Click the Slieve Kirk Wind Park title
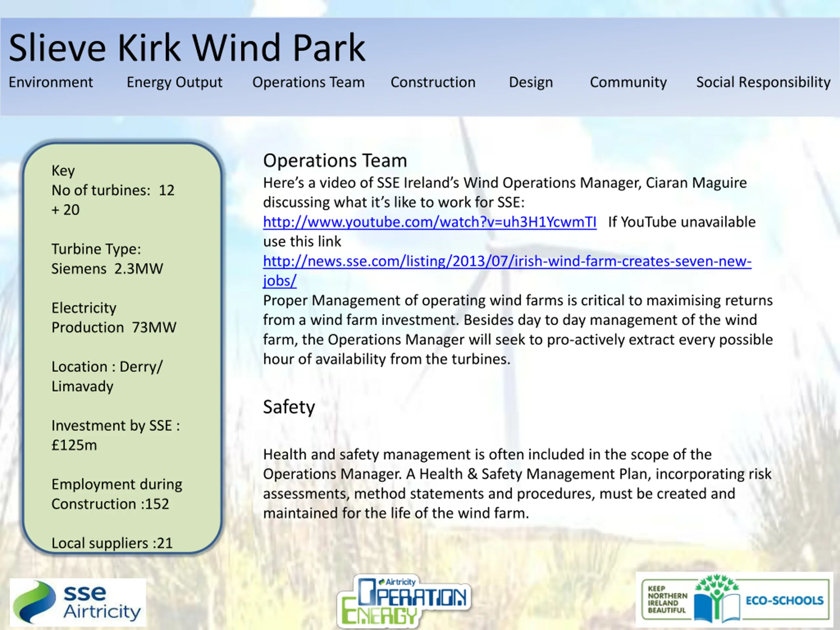The height and width of the screenshot is (630, 840). tap(187, 48)
